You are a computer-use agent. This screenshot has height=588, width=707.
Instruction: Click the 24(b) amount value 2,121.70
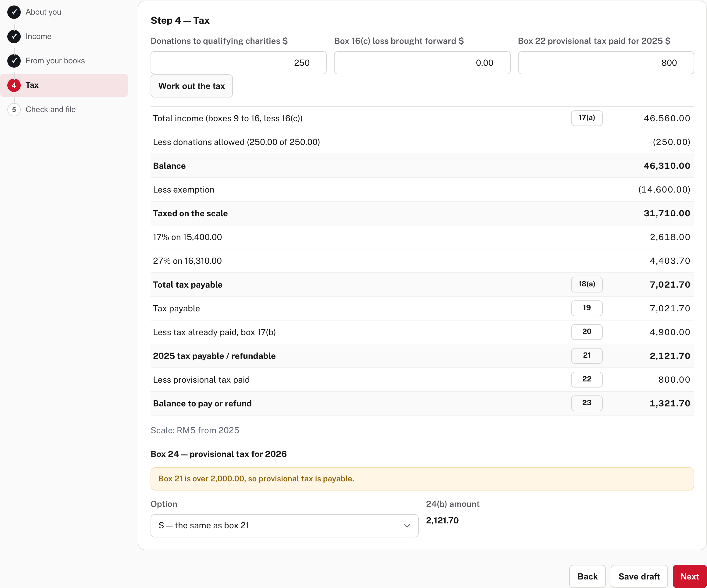tap(442, 521)
